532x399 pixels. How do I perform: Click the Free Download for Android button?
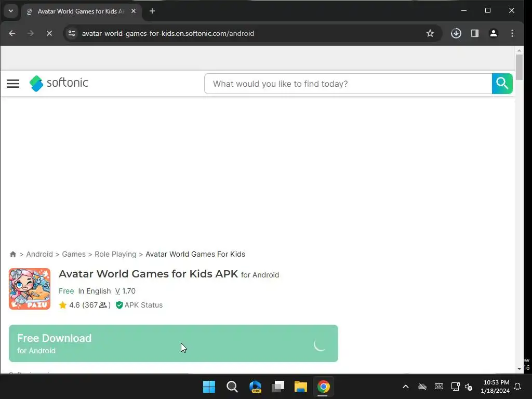click(174, 343)
